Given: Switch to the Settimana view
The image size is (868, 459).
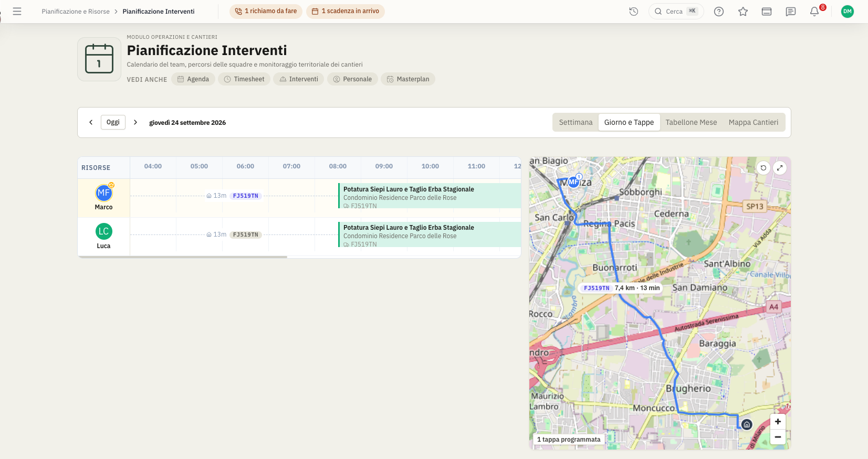Looking at the screenshot, I should point(576,122).
